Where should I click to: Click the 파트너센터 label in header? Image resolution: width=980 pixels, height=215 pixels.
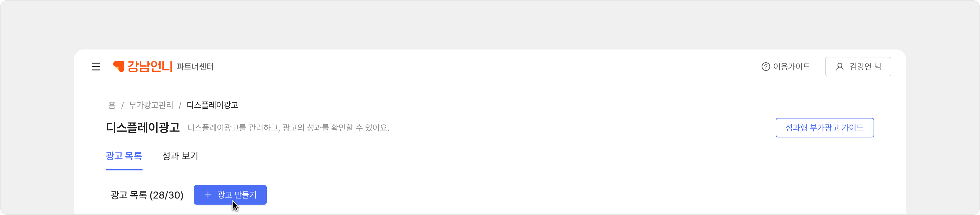(x=195, y=67)
